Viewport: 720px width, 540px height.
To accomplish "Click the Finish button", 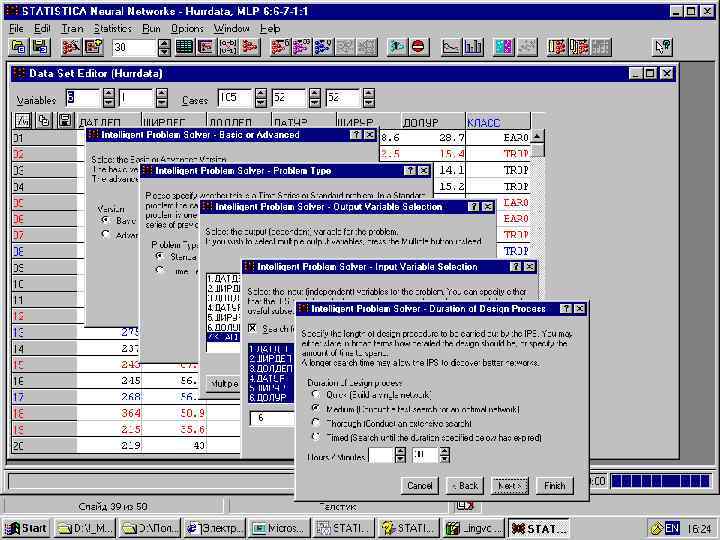I will 555,485.
